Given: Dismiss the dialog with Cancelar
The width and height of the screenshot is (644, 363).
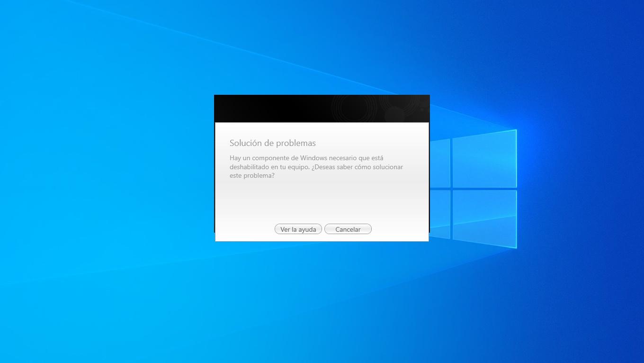Looking at the screenshot, I should click(348, 229).
